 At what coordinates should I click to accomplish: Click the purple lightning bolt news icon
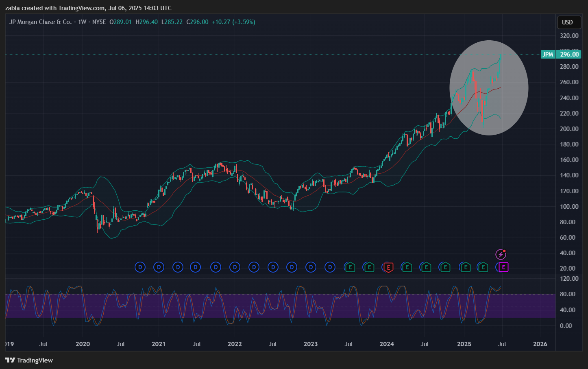[501, 255]
